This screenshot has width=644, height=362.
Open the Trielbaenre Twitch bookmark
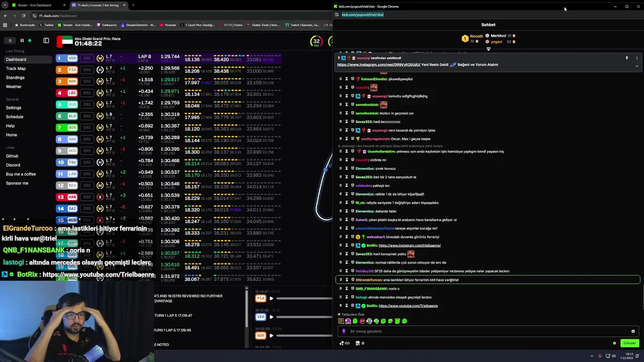point(107,25)
